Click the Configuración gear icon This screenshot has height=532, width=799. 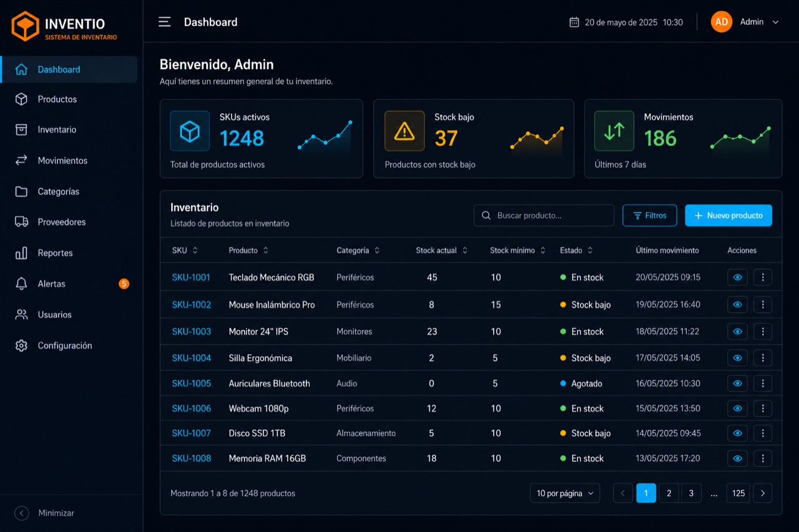21,346
